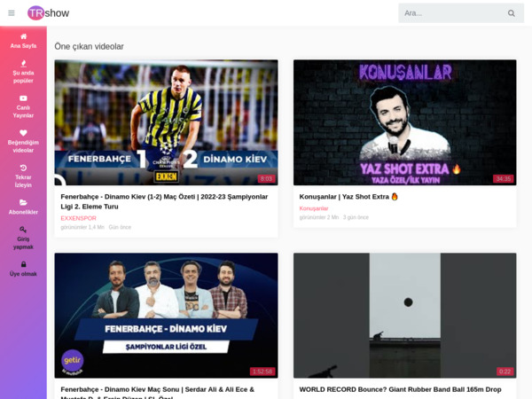Go to Şu anda popüler section
532x399 pixels.
coord(23,76)
